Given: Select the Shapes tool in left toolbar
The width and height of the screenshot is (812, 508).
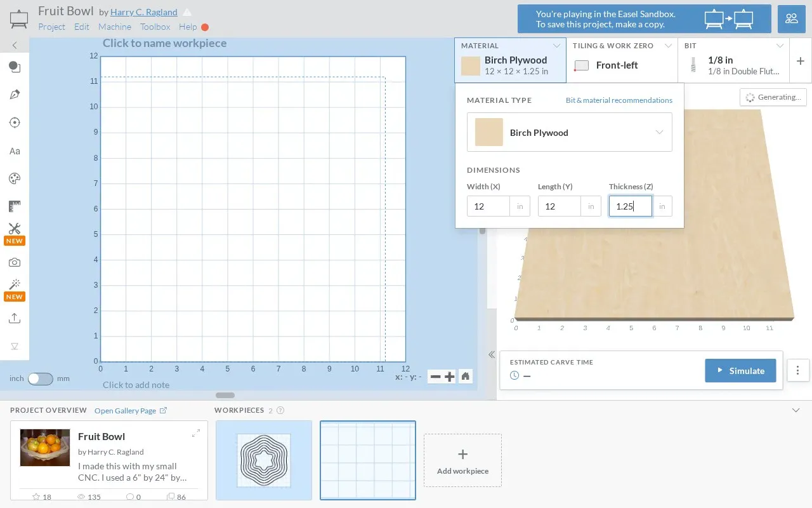Looking at the screenshot, I should [15, 67].
